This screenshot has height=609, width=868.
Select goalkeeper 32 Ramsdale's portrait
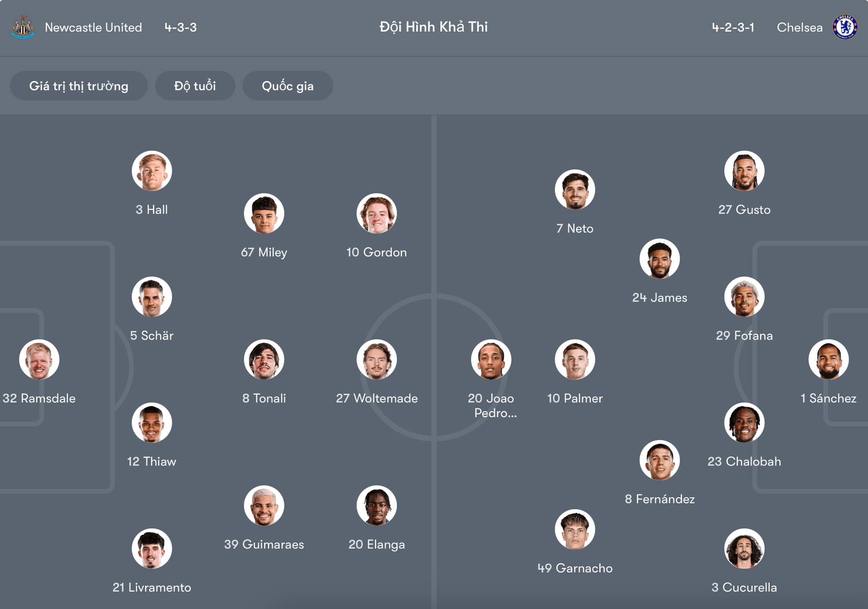click(x=39, y=359)
